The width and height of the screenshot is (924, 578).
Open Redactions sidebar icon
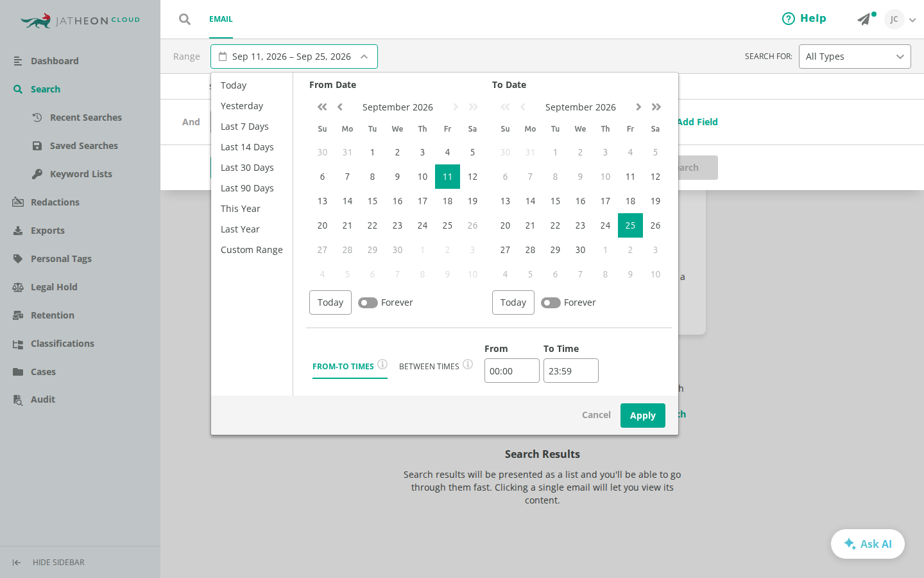(18, 202)
